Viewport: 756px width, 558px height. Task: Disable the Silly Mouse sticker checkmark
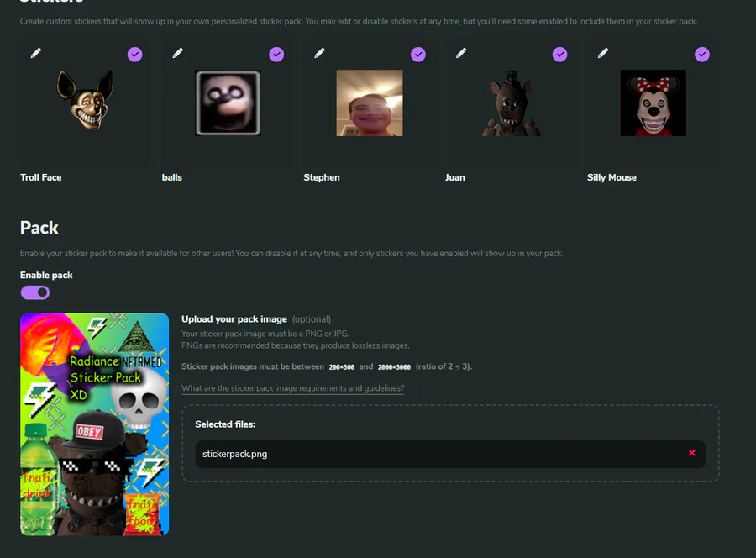coord(702,55)
